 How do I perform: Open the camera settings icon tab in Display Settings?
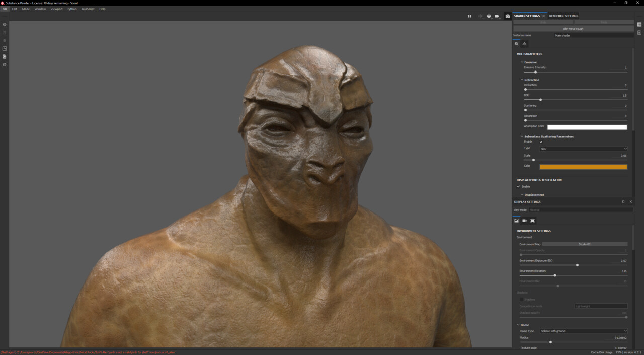(524, 221)
